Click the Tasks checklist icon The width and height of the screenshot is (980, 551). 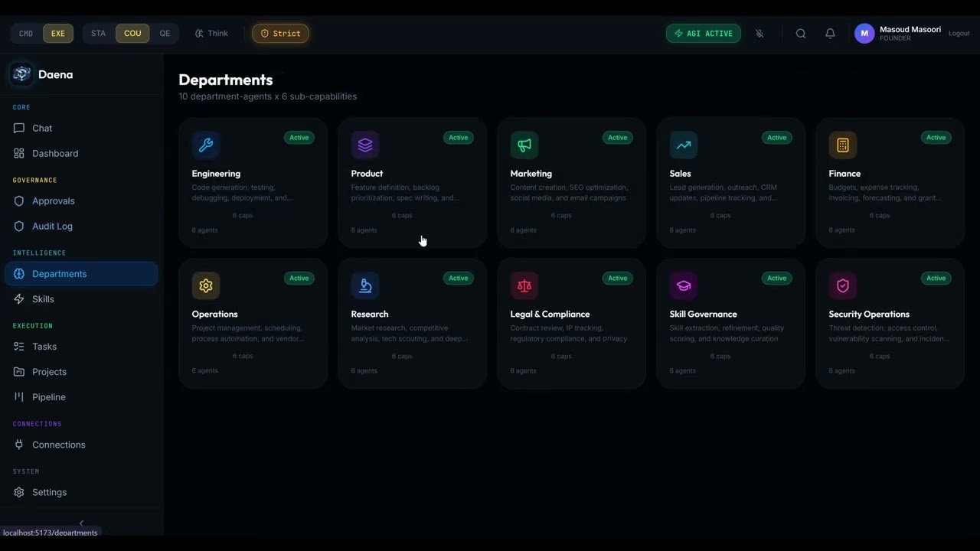tap(19, 347)
